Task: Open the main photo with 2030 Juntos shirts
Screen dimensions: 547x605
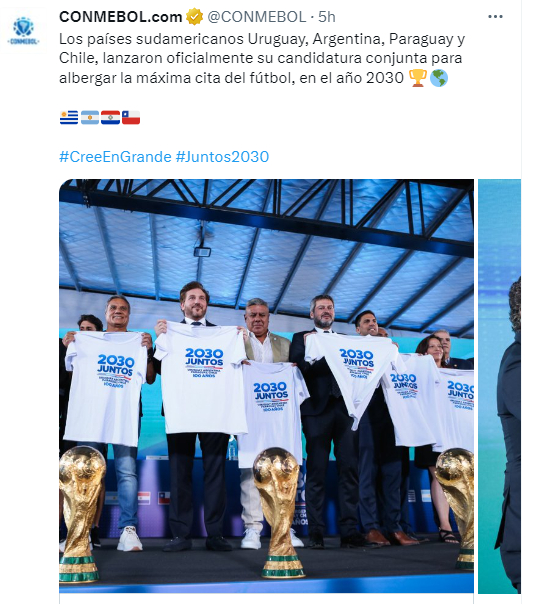Action: point(266,386)
